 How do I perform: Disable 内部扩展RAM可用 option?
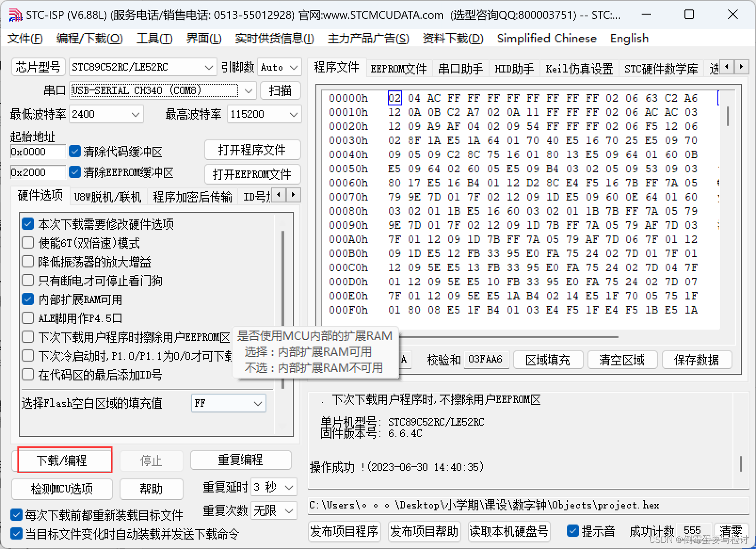click(28, 299)
